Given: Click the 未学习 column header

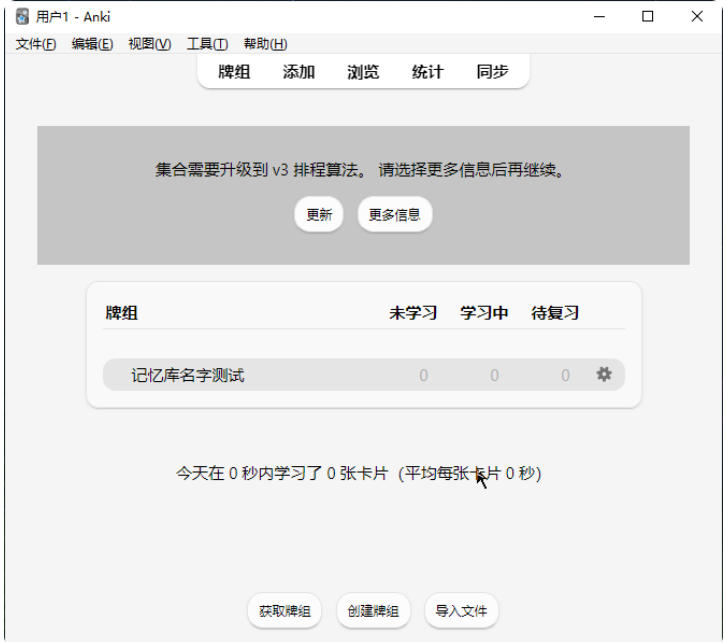Looking at the screenshot, I should coord(413,313).
